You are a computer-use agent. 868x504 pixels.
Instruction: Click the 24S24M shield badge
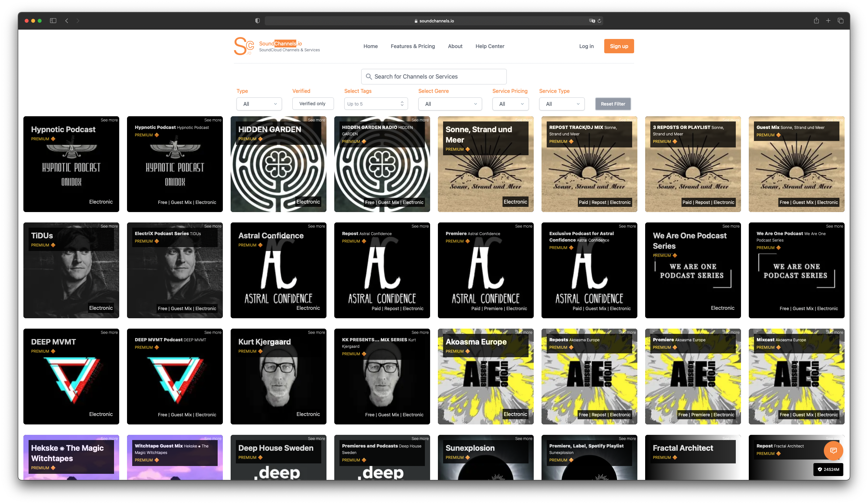828,469
